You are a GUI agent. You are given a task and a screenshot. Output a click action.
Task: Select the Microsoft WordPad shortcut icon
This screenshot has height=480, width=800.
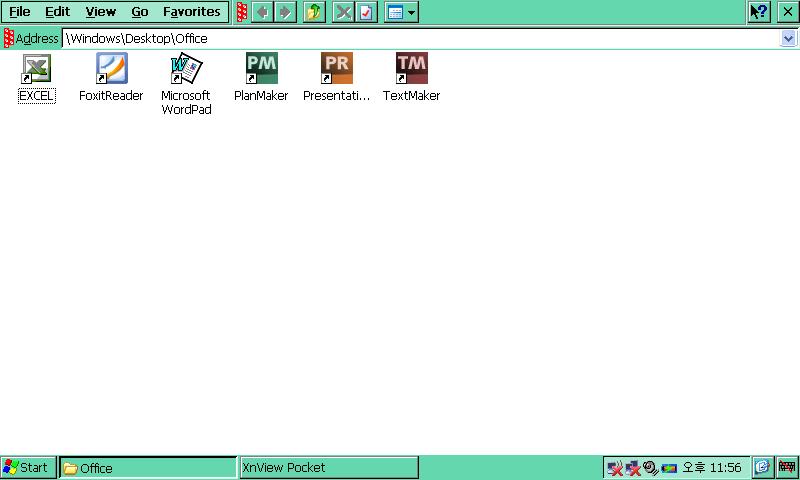point(186,68)
